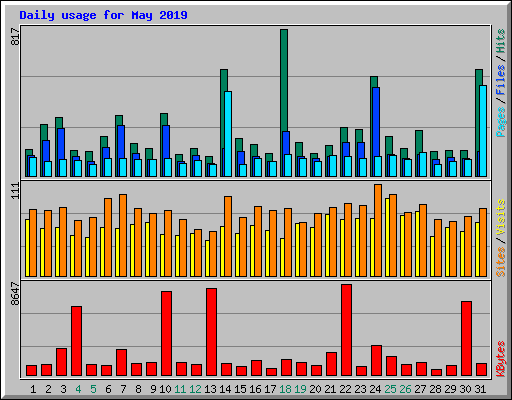The height and width of the screenshot is (400, 512).
Task: Click the orange Sites bar for day 7
Action: 123,235
